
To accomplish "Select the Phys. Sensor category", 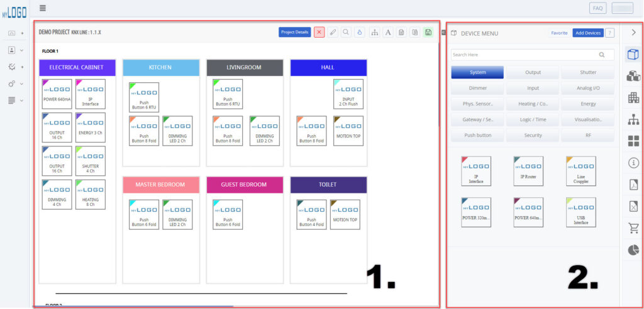I will pos(477,104).
